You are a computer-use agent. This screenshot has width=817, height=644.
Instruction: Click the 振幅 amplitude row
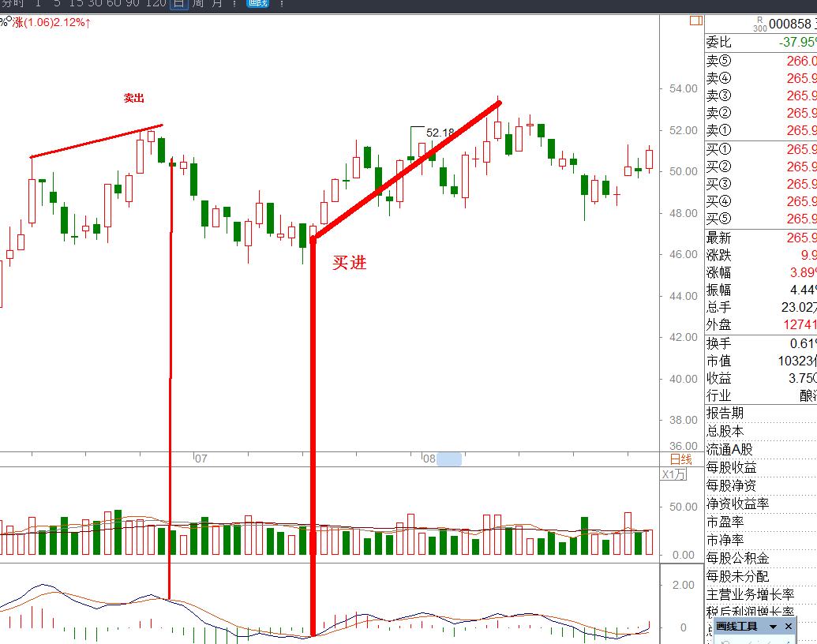[761, 290]
